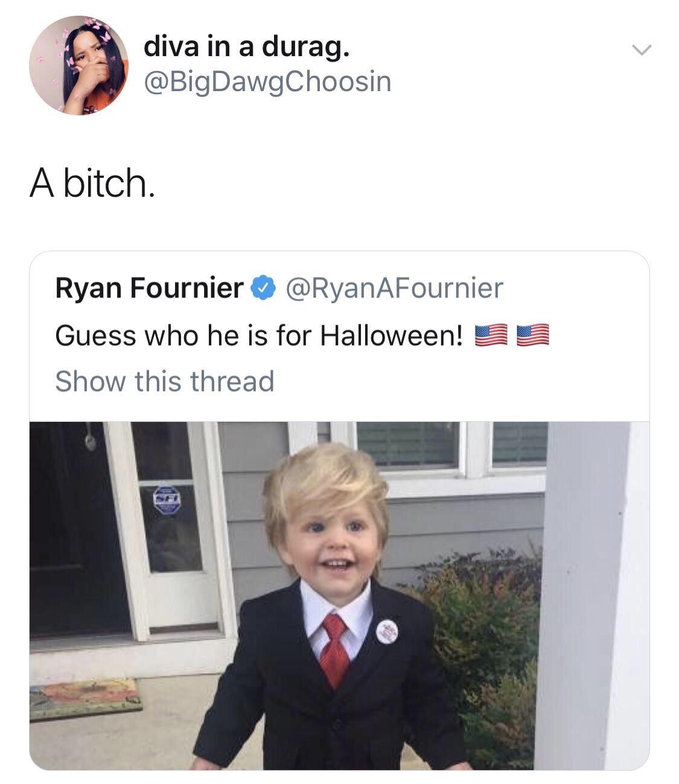Open the @BigDawgChoosin handle

(267, 82)
